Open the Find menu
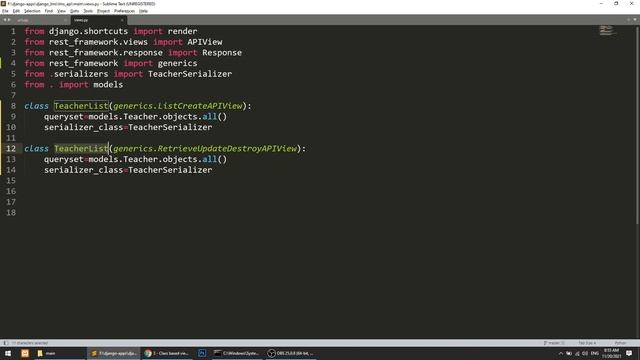Viewport: 640px width, 360px height. [x=49, y=11]
